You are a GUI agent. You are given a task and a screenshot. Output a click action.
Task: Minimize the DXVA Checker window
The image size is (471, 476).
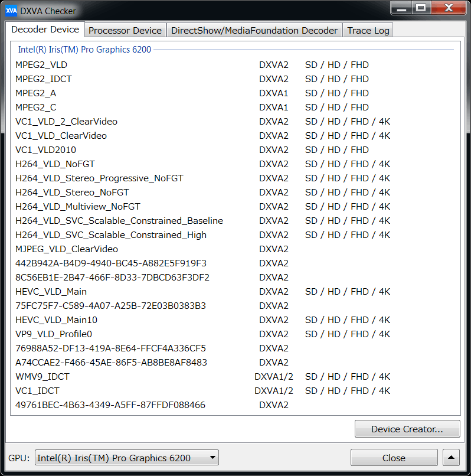[x=401, y=8]
